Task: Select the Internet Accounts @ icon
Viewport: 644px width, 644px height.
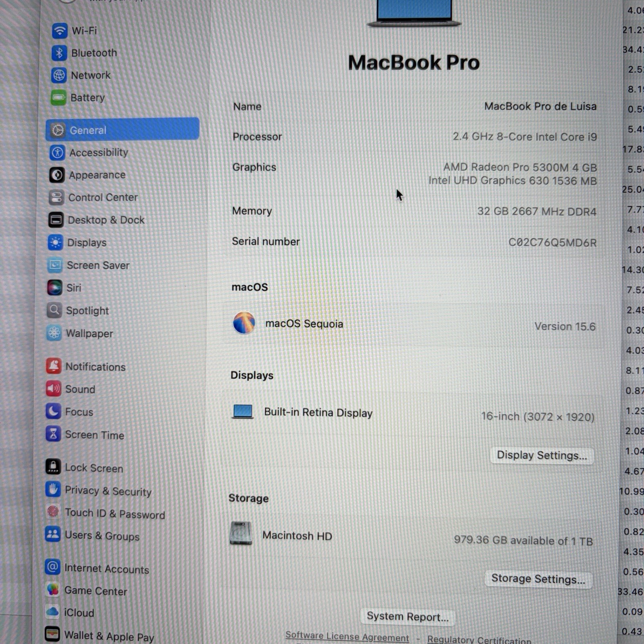Action: (x=52, y=567)
